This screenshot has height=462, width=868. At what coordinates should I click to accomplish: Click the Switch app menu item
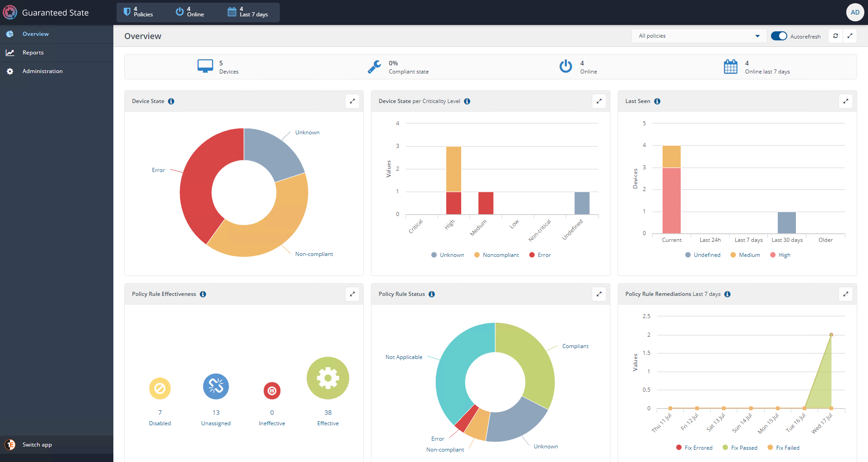tap(57, 445)
